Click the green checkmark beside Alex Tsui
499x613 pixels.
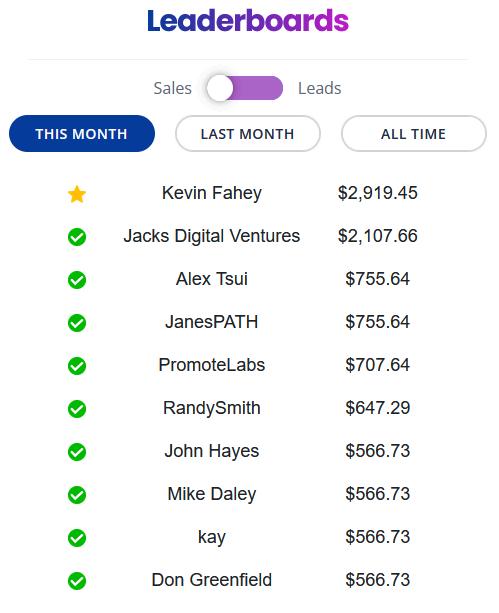[x=77, y=280]
